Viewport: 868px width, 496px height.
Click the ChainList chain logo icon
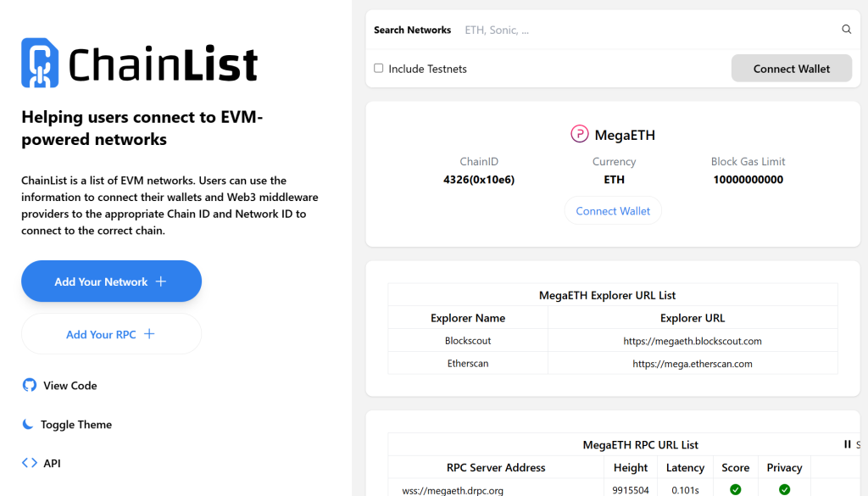click(x=40, y=63)
